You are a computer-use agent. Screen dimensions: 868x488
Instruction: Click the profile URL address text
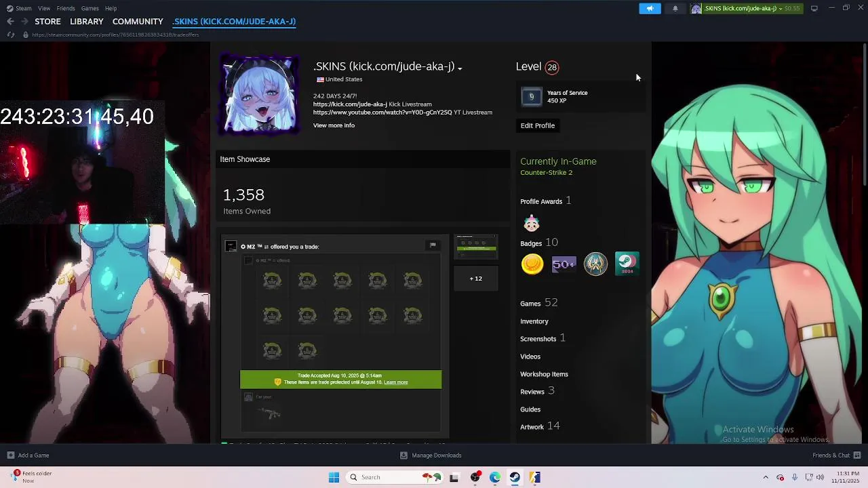[x=115, y=35]
